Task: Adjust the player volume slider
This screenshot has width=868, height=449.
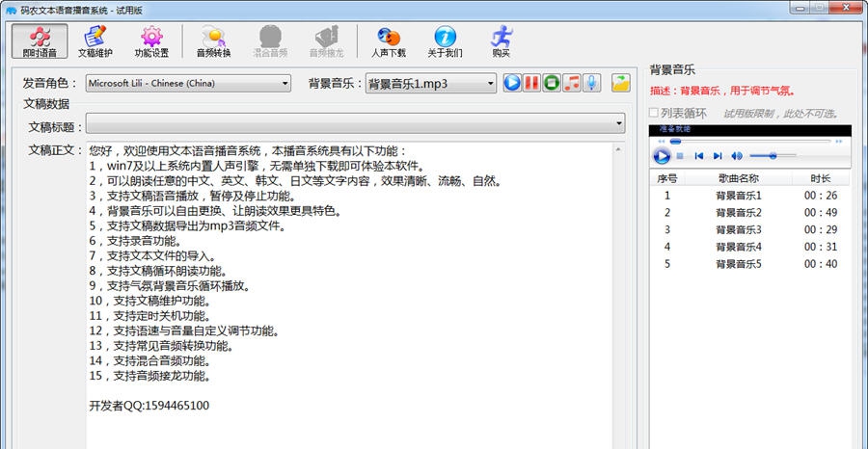Action: coord(773,156)
